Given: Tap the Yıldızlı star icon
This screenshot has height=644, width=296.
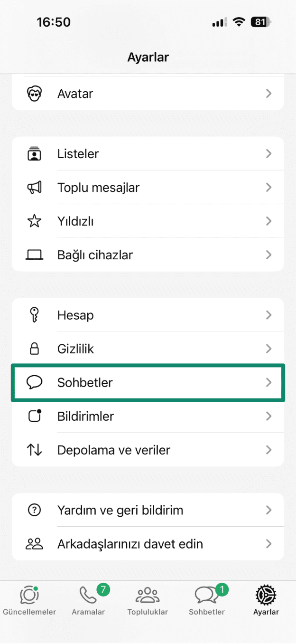Looking at the screenshot, I should 34,221.
